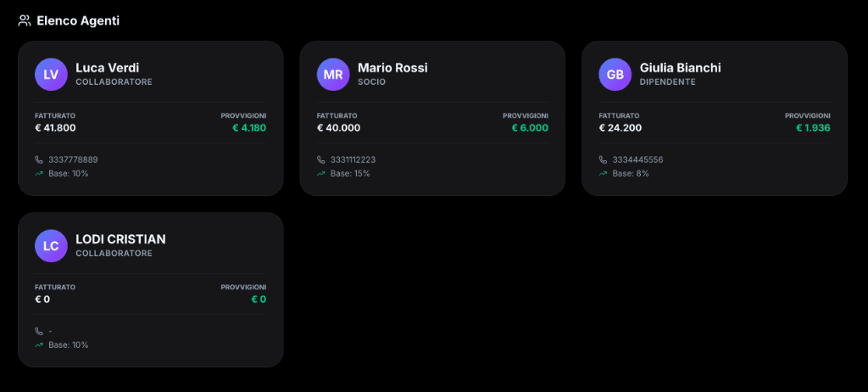The height and width of the screenshot is (392, 868).
Task: Select Giulia Bianchi agent name
Action: (681, 68)
